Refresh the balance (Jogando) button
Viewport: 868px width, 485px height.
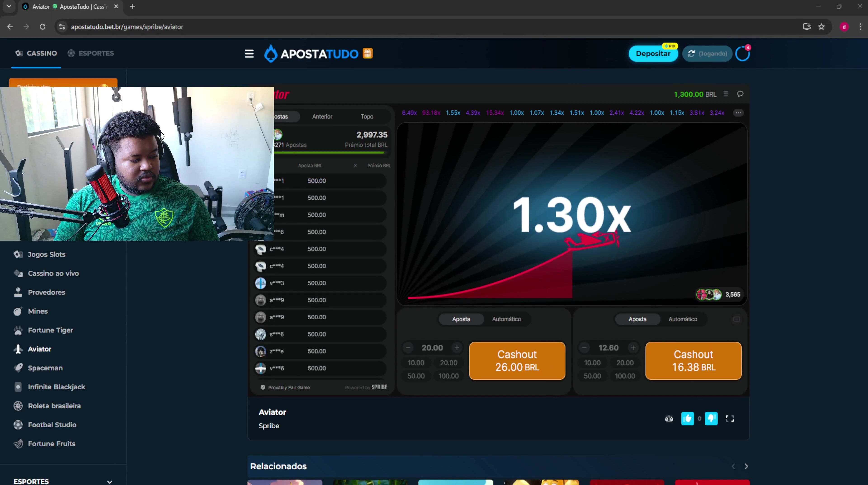click(x=707, y=54)
